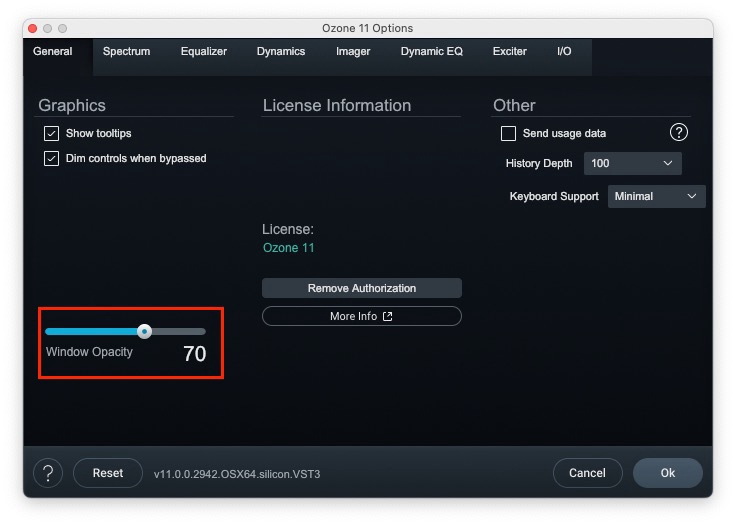Image resolution: width=736 pixels, height=525 pixels.
Task: Close the Ozone 11 Options window
Action: coord(32,29)
